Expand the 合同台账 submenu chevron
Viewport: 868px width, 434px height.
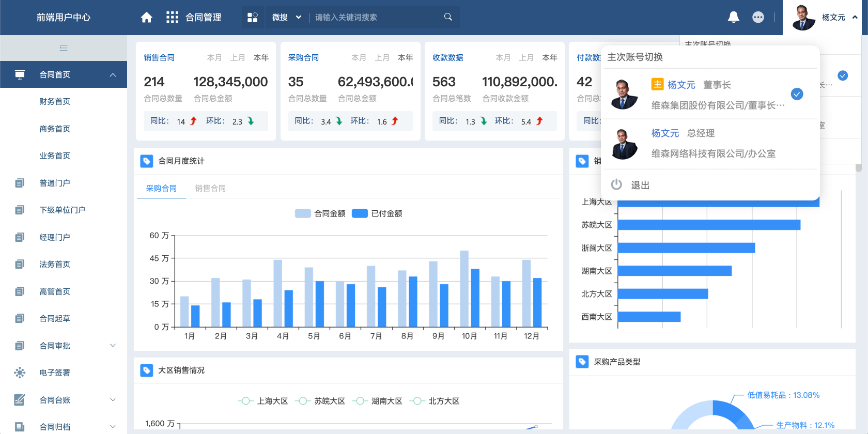(113, 399)
